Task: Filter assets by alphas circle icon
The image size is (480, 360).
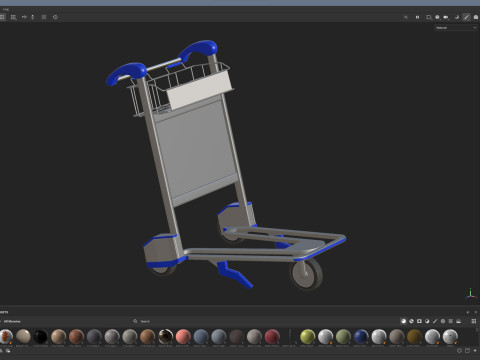Action: point(443,321)
